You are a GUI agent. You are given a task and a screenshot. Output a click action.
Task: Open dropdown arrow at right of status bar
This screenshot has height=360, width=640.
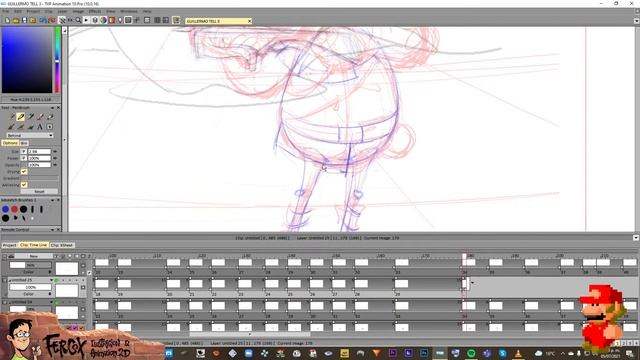[x=636, y=238]
